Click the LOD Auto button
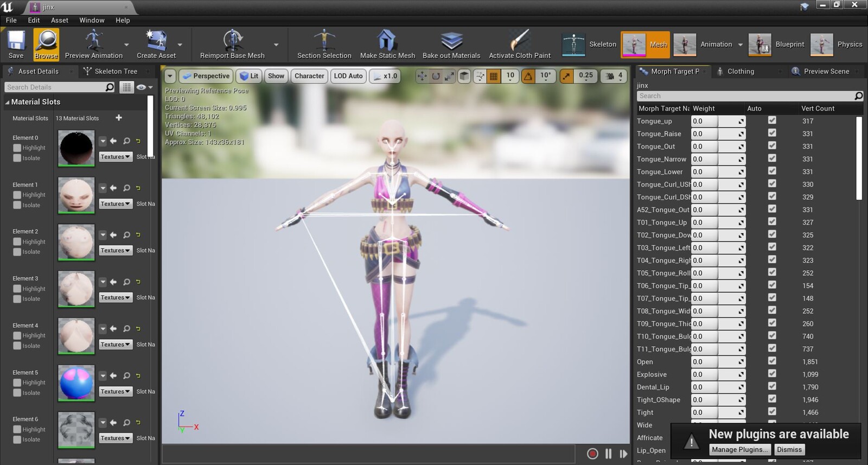This screenshot has height=465, width=868. pos(348,76)
